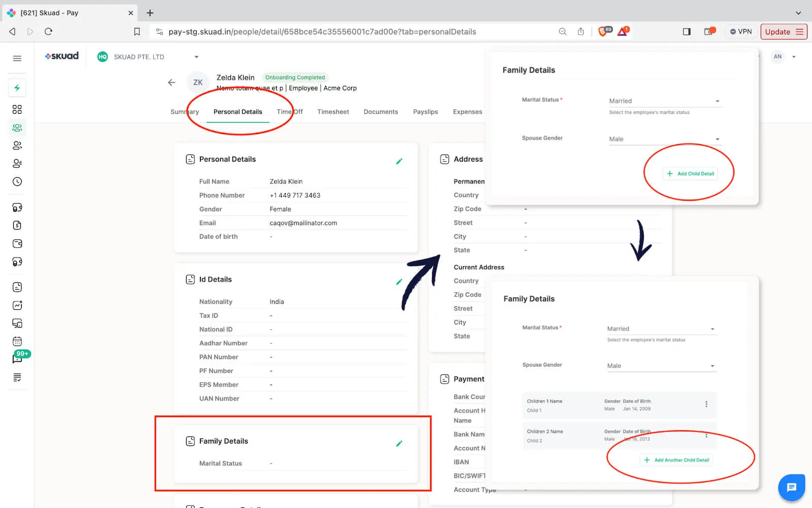Click the browser back arrow
The width and height of the screenshot is (812, 508).
[12, 31]
